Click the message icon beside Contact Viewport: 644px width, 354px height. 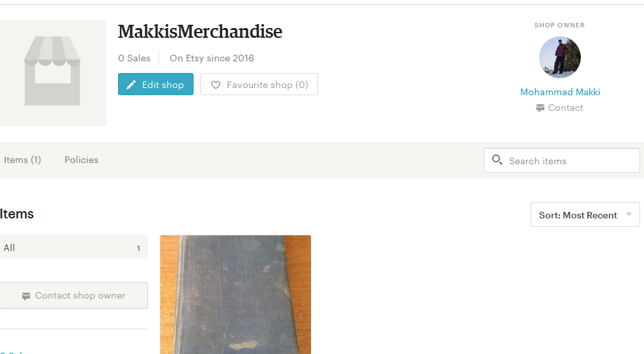(x=540, y=108)
